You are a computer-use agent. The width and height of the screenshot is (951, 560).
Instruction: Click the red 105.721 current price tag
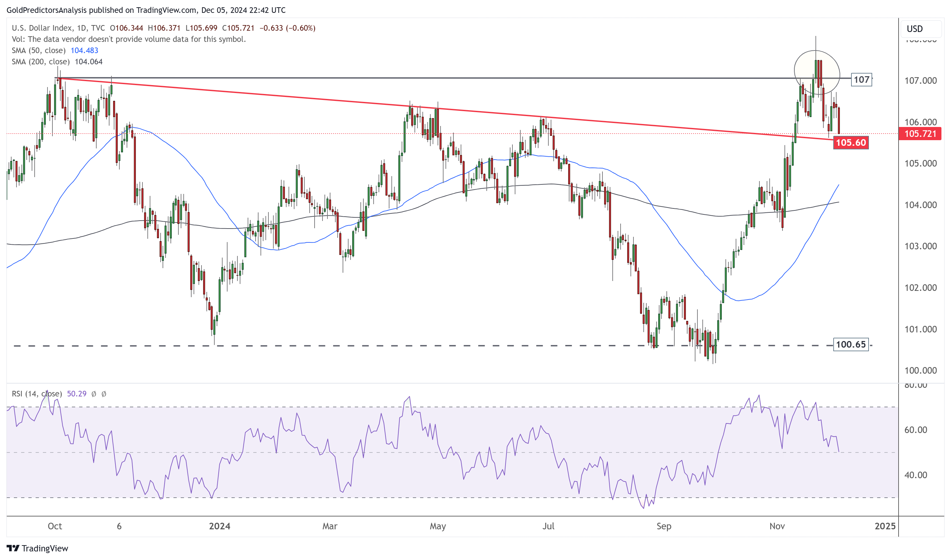click(x=920, y=134)
